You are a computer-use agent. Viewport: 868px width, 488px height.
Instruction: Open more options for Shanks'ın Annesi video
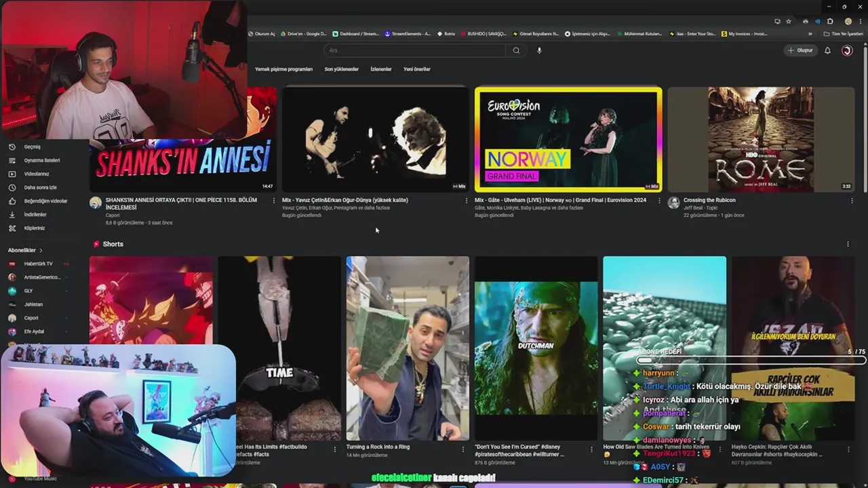[274, 201]
